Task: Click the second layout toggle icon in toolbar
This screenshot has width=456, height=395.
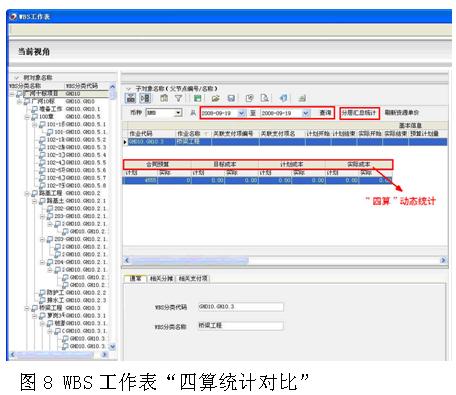Action: [145, 98]
